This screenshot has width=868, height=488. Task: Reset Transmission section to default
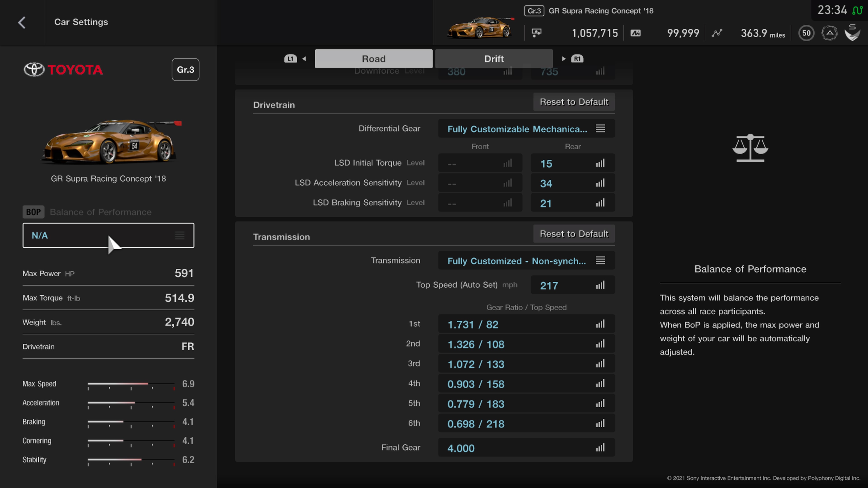click(574, 234)
